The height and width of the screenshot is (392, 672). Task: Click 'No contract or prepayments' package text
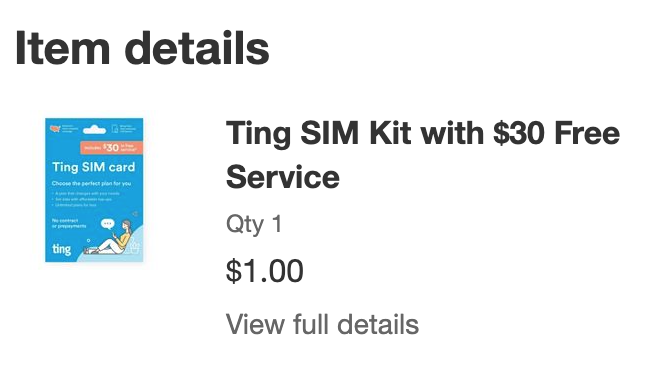69,223
